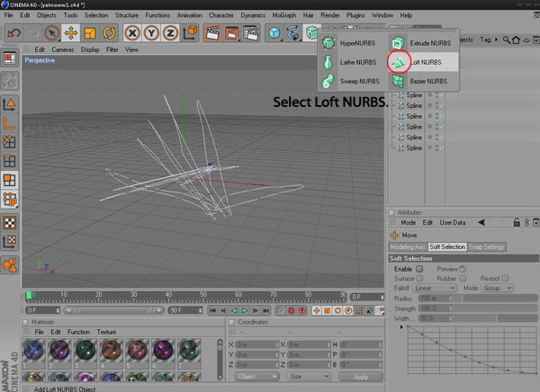Screen dimensions: 540x392
Task: Go to start of animation
Action: [x=212, y=311]
